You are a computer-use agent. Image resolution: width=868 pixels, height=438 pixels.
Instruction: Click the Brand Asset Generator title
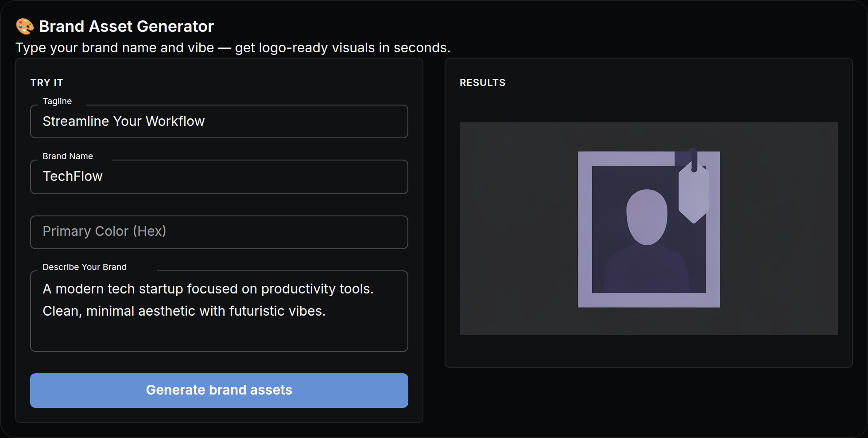[127, 26]
